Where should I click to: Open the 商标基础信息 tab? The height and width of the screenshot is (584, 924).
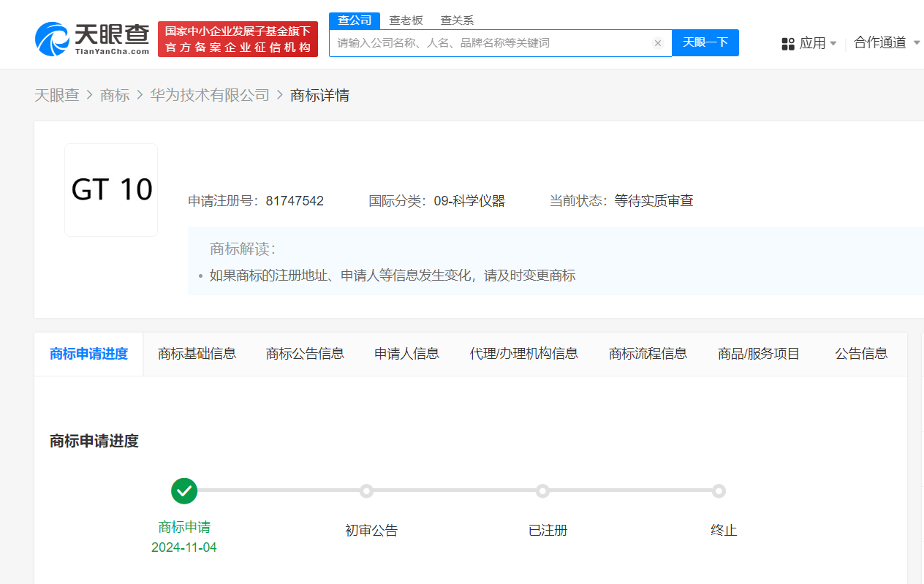[197, 354]
